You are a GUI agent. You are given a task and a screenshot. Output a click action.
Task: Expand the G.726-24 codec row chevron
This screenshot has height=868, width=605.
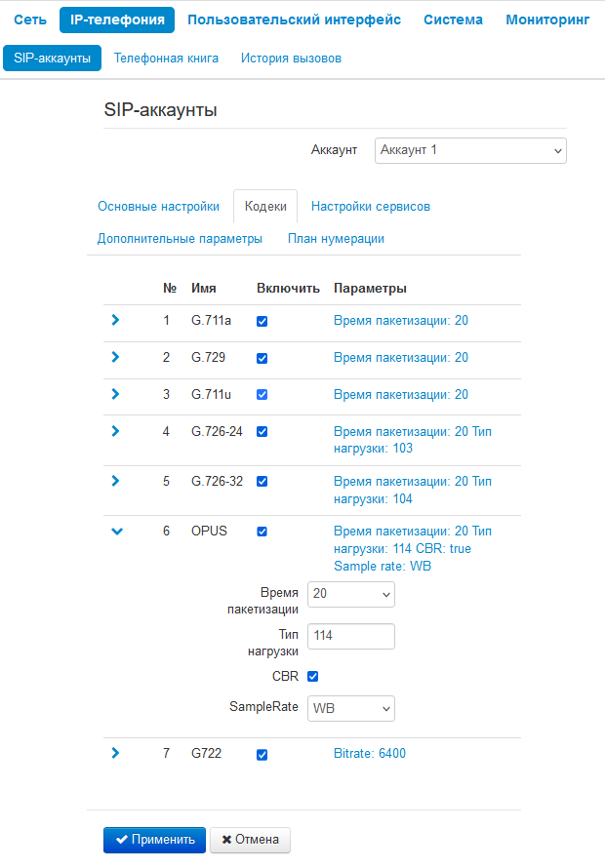(x=115, y=430)
